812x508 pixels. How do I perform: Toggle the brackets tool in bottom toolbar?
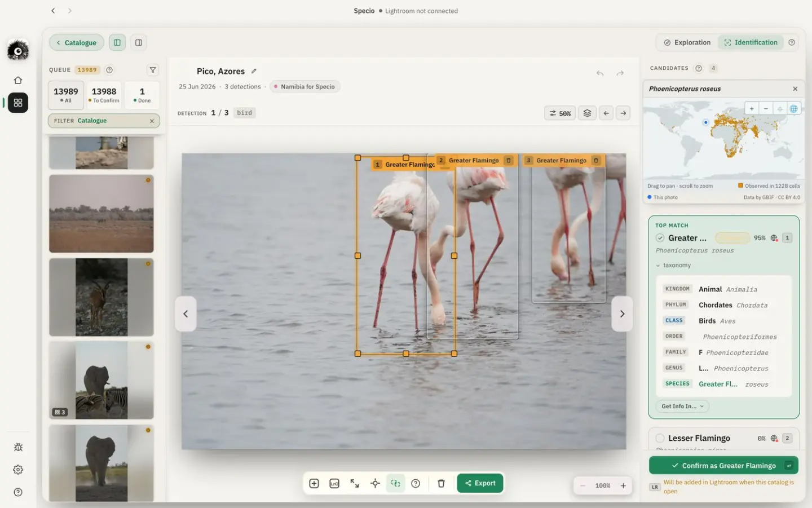click(395, 483)
